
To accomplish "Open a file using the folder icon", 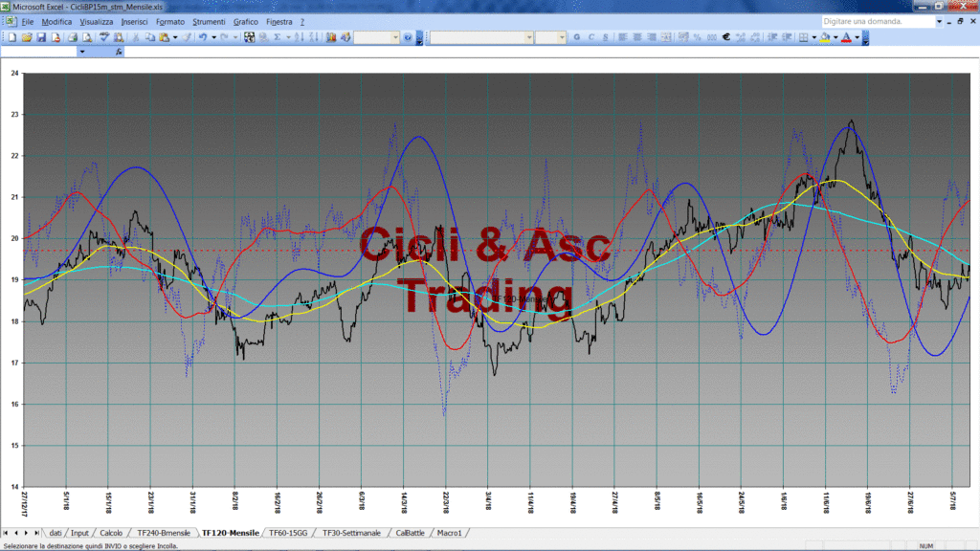I will 26,37.
